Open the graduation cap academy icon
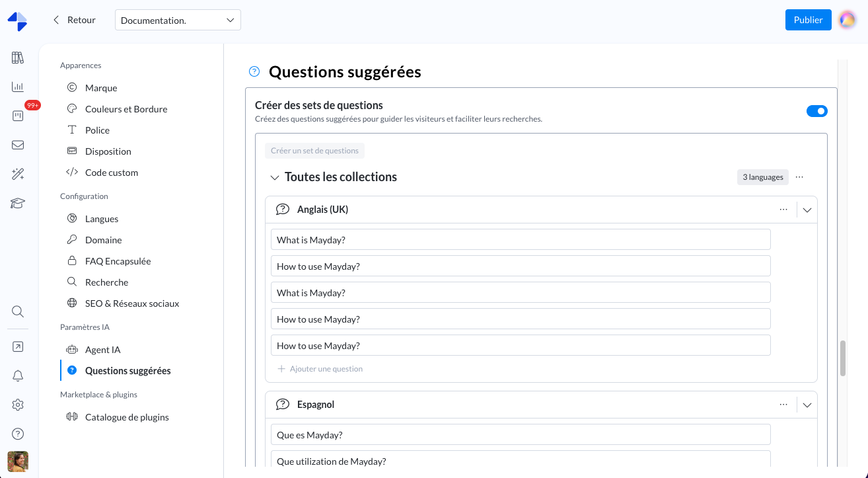This screenshot has width=868, height=478. [18, 203]
